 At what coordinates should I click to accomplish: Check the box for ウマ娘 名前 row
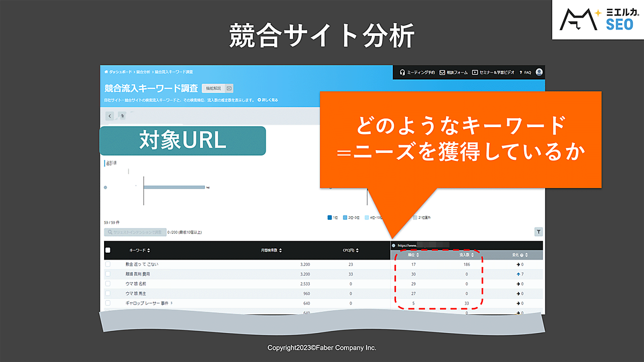(x=108, y=284)
